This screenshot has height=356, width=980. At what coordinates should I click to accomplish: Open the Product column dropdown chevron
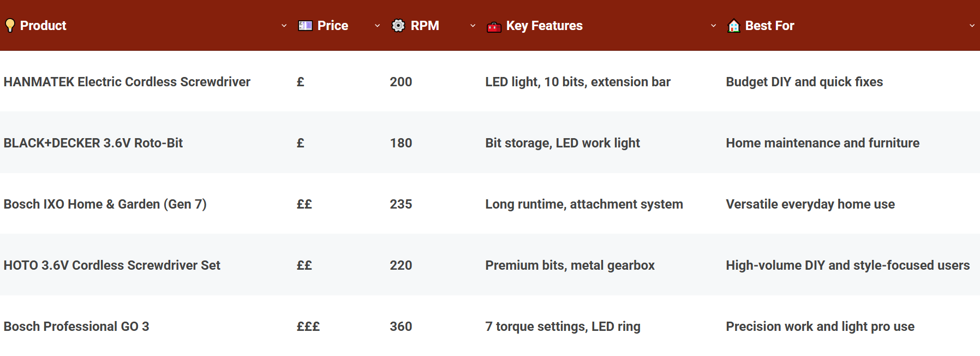pyautogui.click(x=284, y=26)
